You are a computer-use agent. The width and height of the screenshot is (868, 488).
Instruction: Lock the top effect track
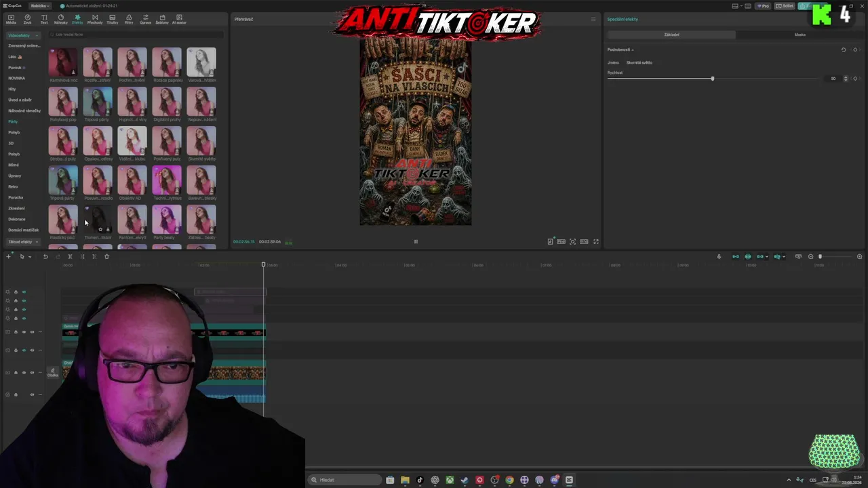click(x=16, y=292)
